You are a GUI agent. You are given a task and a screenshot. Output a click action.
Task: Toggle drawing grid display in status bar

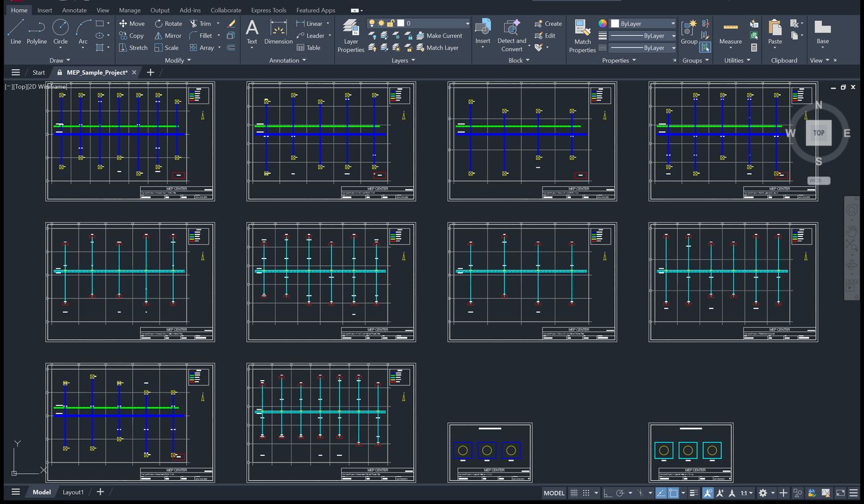(574, 493)
